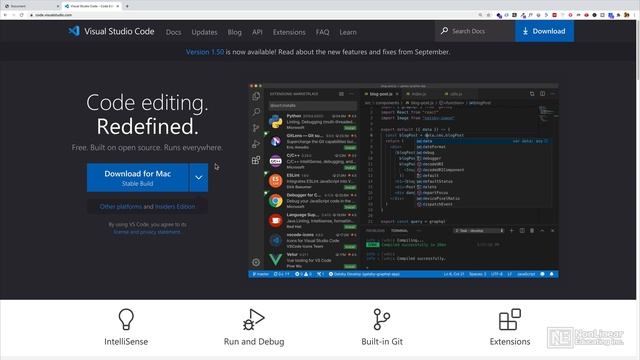The image size is (640, 360).
Task: Follow the Version 1.50 announcement link
Action: pyautogui.click(x=205, y=52)
